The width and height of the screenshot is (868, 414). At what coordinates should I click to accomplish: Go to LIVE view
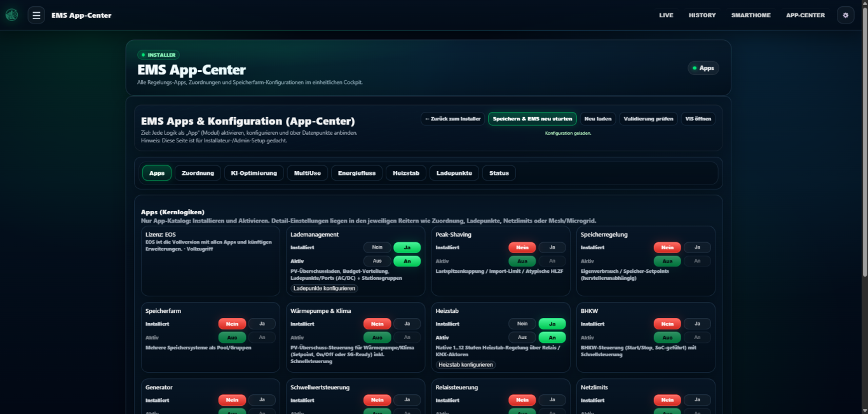666,15
